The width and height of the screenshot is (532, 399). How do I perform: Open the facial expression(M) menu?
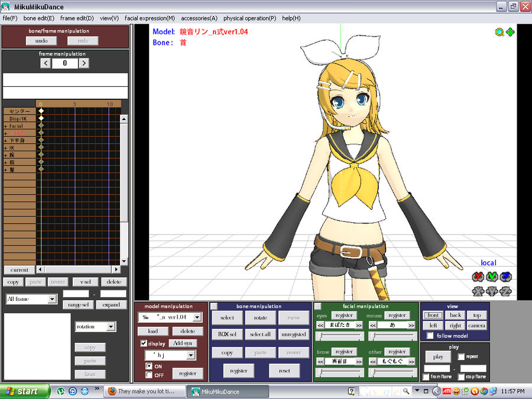click(x=150, y=18)
